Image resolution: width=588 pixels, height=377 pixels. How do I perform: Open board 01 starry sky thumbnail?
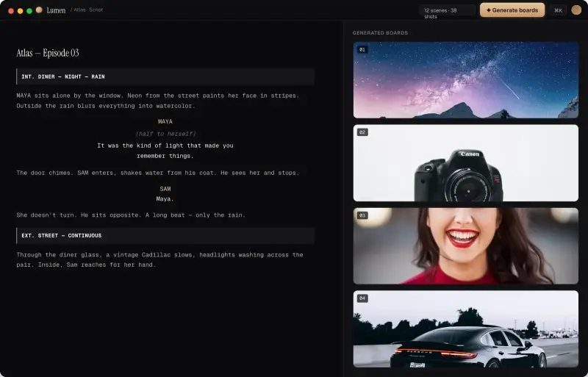[466, 80]
